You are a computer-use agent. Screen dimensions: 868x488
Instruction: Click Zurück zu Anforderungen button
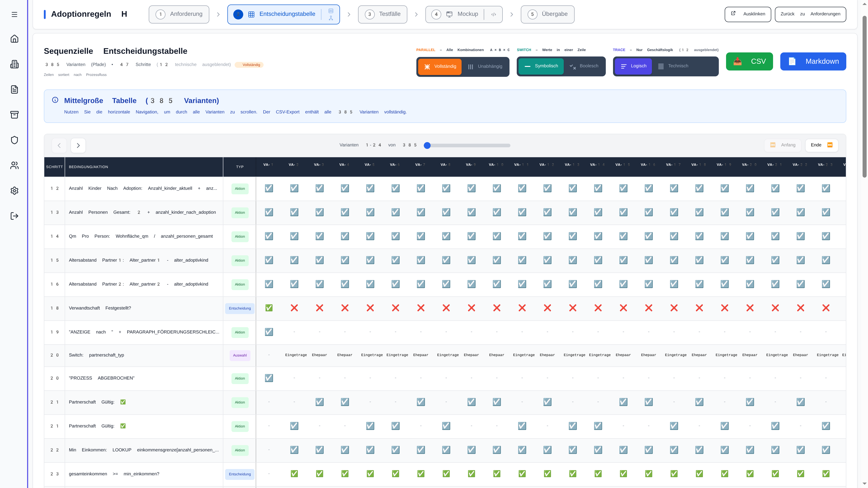(x=810, y=14)
